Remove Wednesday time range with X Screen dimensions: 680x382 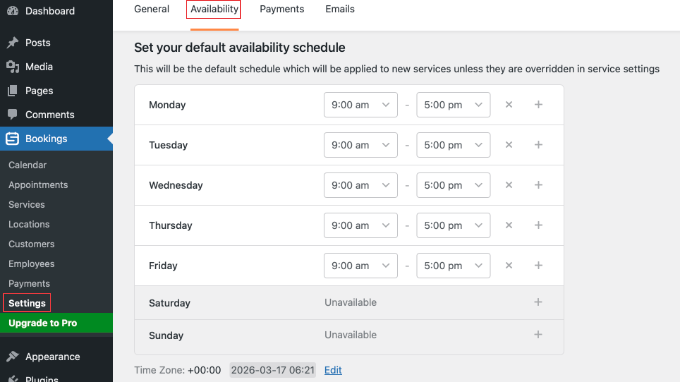(509, 185)
